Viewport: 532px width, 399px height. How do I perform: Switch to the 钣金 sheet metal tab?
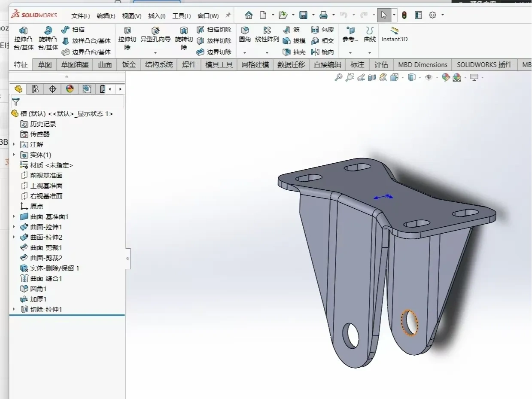pyautogui.click(x=129, y=65)
